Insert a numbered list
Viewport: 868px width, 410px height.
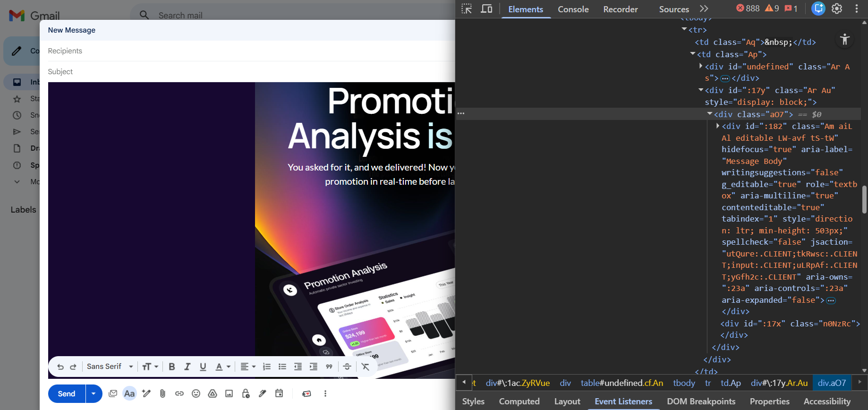tap(267, 367)
